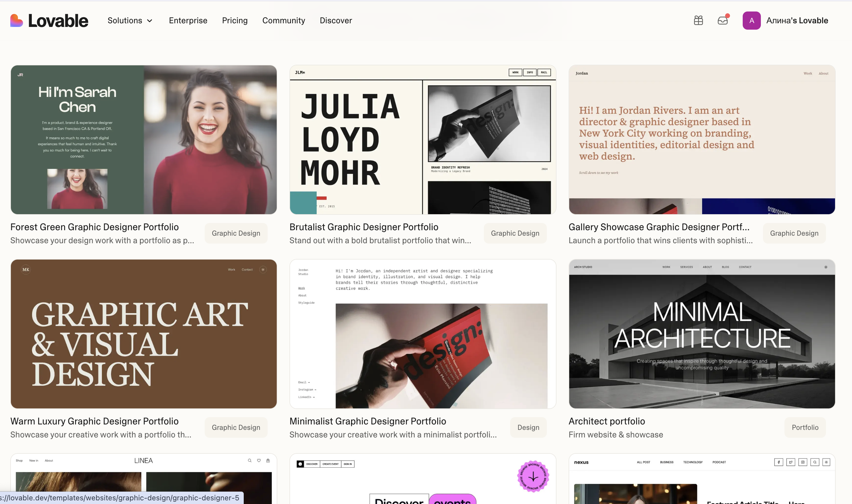The width and height of the screenshot is (852, 504).
Task: Click search icon in LINEA template preview
Action: point(249,460)
